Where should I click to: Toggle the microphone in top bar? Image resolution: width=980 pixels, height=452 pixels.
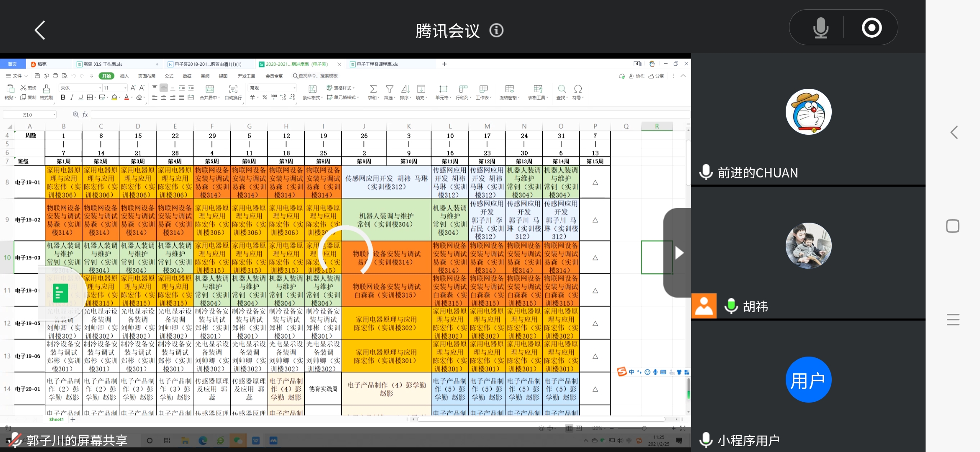point(820,28)
